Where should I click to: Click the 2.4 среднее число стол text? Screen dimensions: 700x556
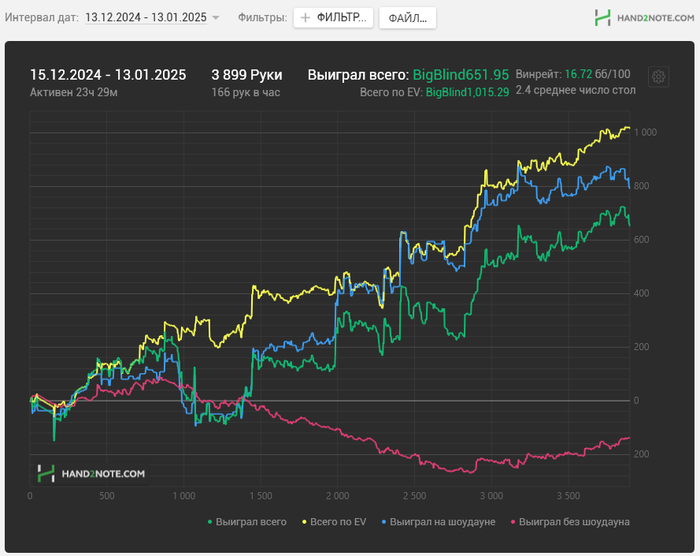pos(575,90)
